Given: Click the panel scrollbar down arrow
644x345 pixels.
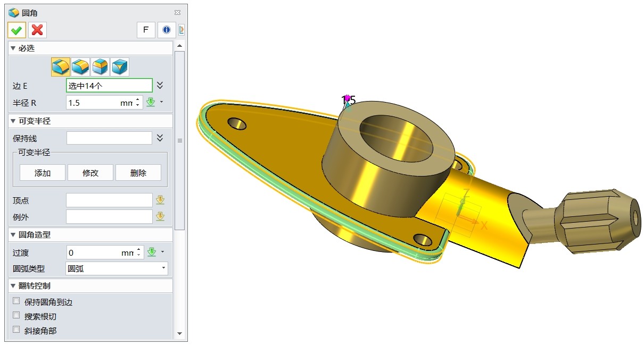Looking at the screenshot, I should tap(179, 333).
